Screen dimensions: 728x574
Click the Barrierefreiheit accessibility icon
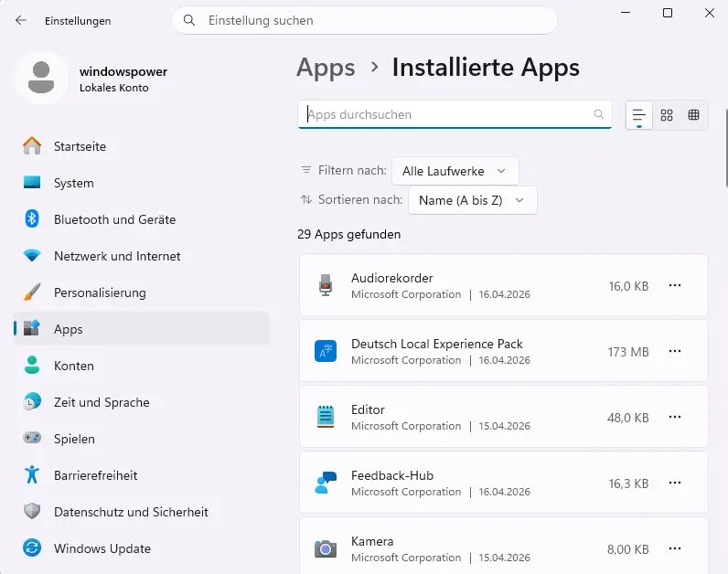(x=32, y=474)
